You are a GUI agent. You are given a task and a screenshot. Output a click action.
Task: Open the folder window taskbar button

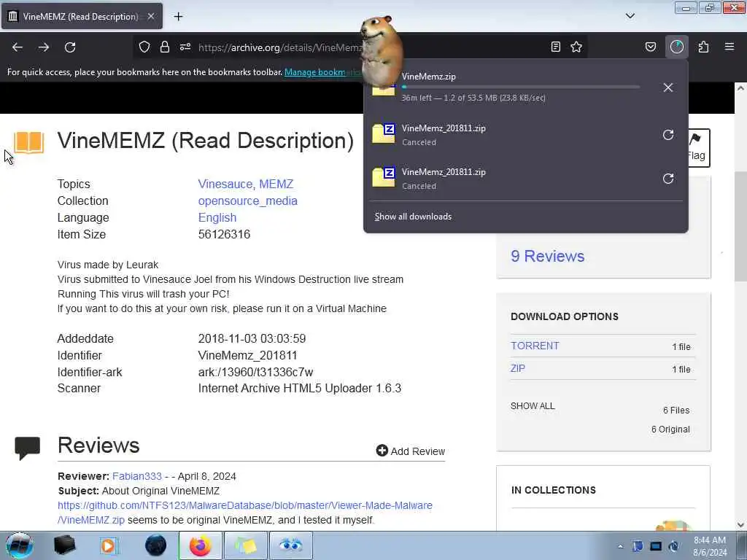[245, 545]
